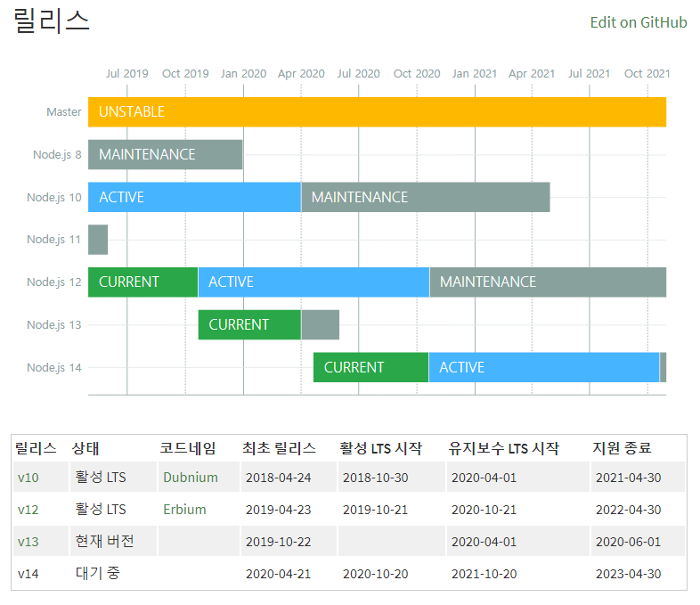
Task: Open the v12 release link
Action: (x=28, y=510)
